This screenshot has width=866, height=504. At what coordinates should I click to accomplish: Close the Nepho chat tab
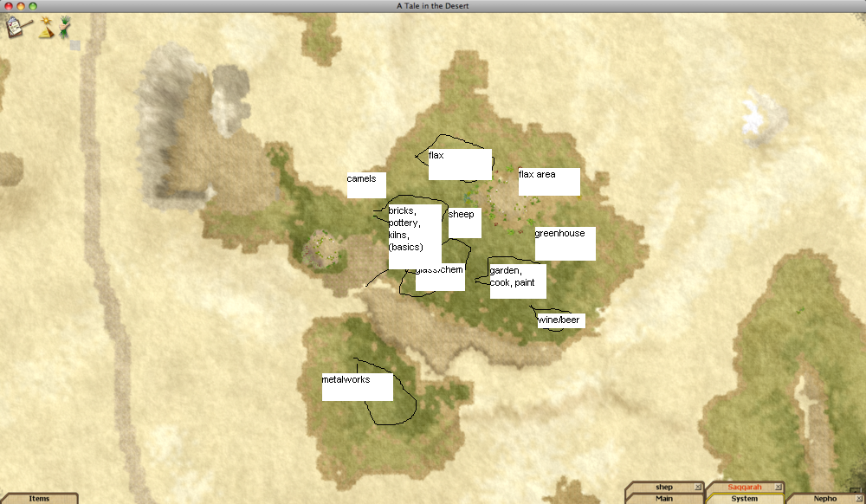(859, 499)
